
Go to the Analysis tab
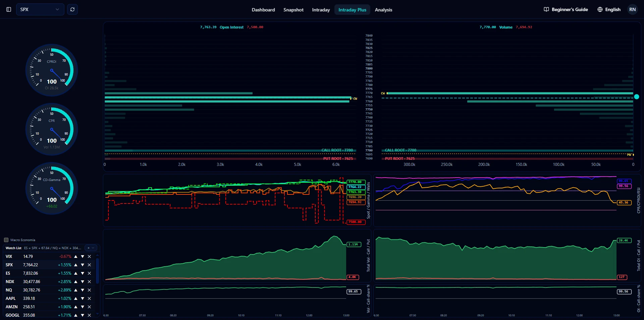click(383, 10)
